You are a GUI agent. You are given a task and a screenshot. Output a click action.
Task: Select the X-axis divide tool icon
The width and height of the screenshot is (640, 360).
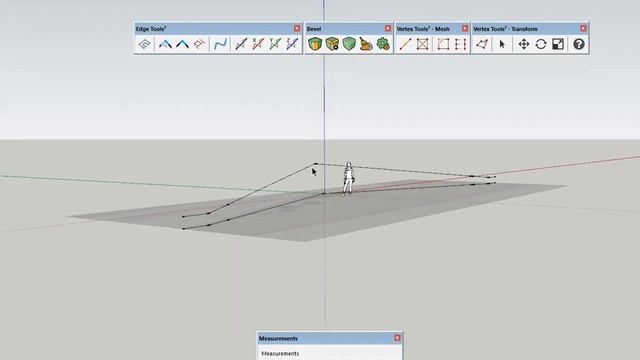[x=258, y=44]
